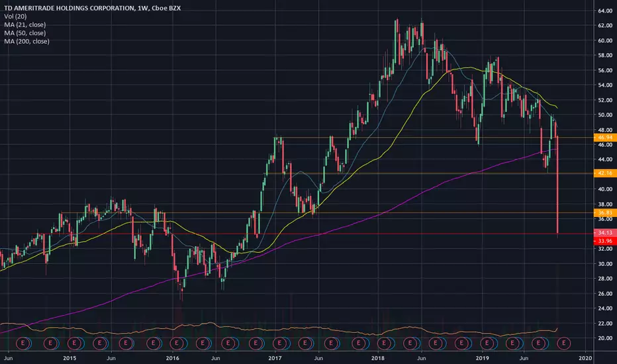Click the first earnings E marker at far left

click(23, 343)
